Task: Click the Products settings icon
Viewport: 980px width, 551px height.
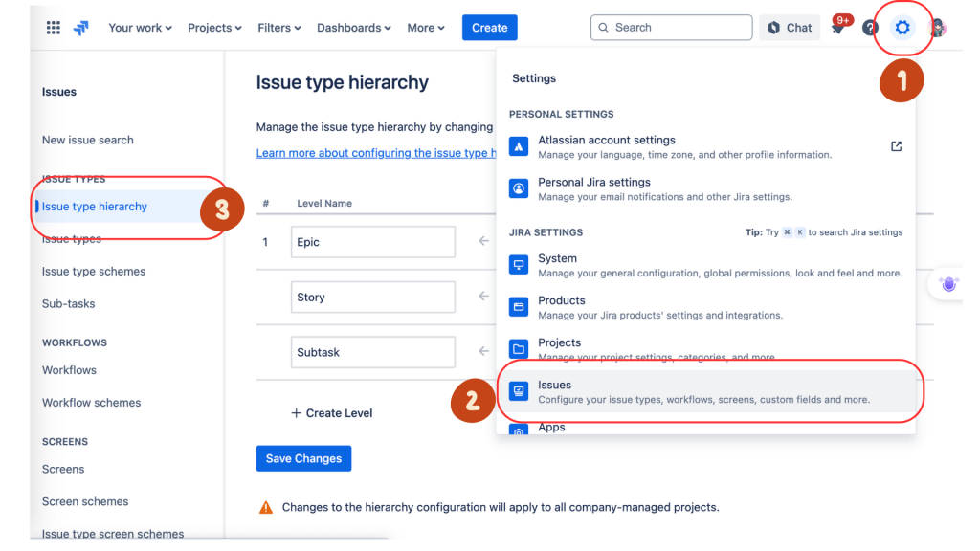Action: click(518, 307)
